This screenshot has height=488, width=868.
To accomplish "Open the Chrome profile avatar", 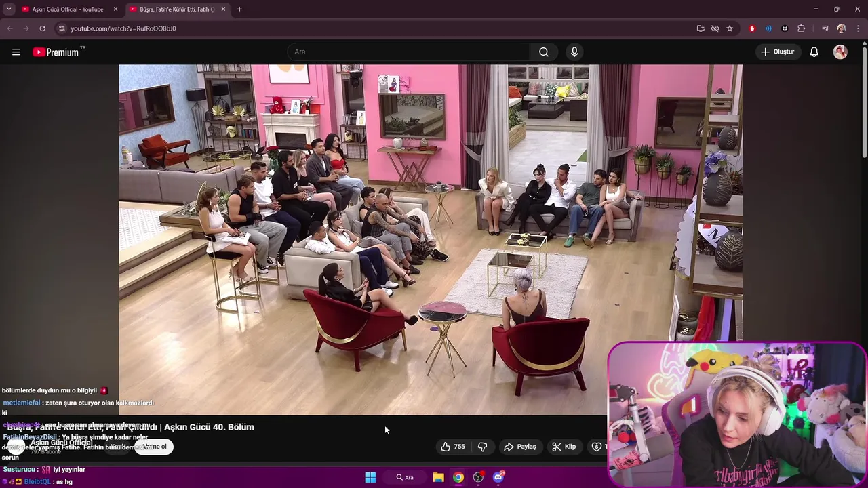I will pyautogui.click(x=842, y=28).
